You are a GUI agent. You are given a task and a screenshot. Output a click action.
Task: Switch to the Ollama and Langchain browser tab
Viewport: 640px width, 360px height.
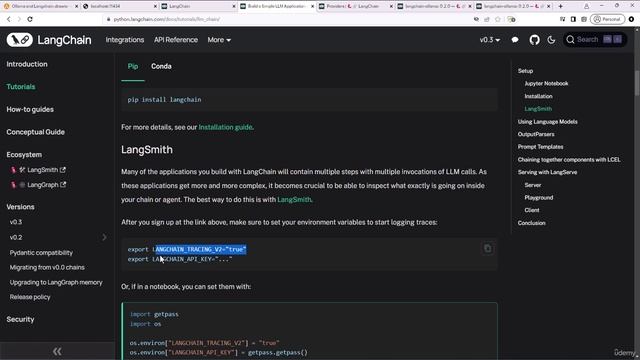click(40, 6)
